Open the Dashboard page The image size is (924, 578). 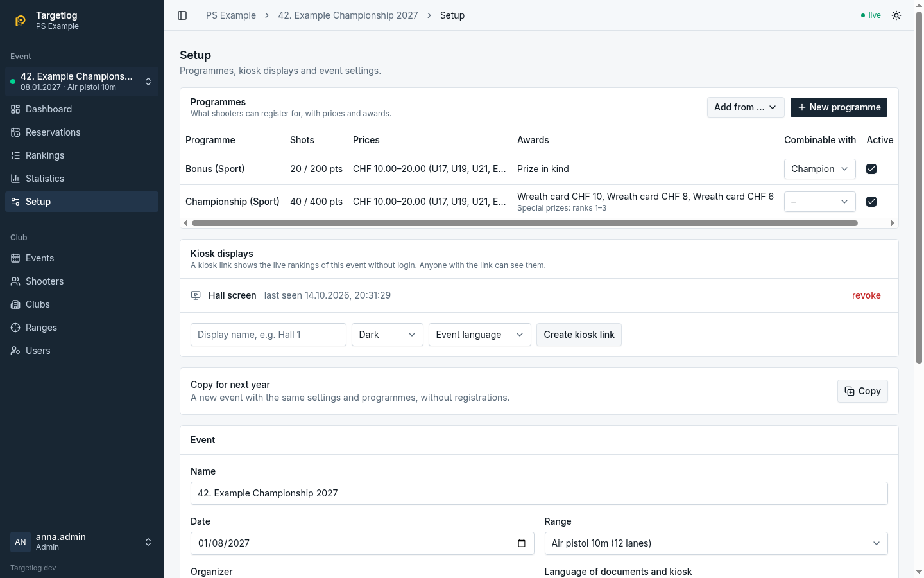(81, 109)
